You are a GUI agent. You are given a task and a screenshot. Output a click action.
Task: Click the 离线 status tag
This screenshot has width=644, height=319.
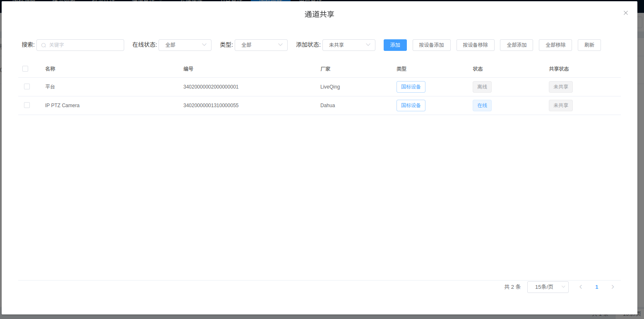482,87
